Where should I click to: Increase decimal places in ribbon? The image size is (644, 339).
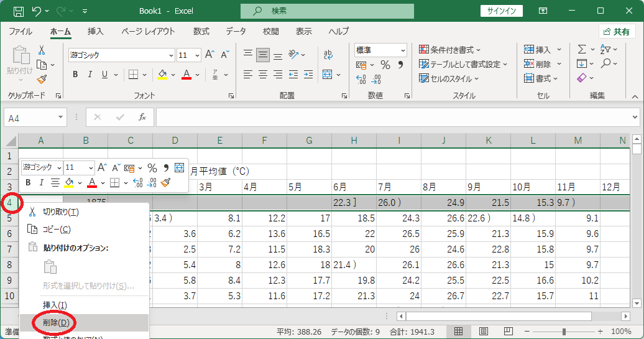[361, 79]
